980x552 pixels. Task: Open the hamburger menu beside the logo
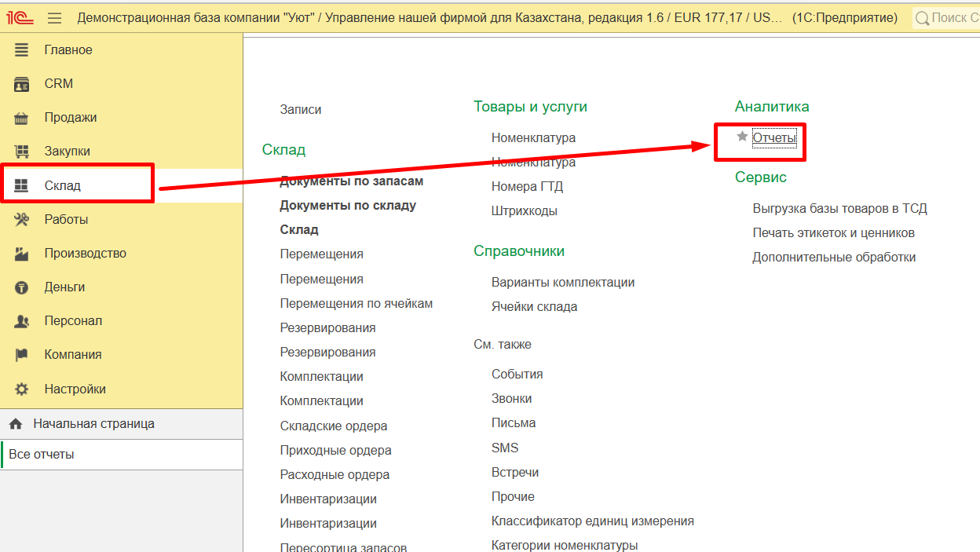(x=53, y=16)
